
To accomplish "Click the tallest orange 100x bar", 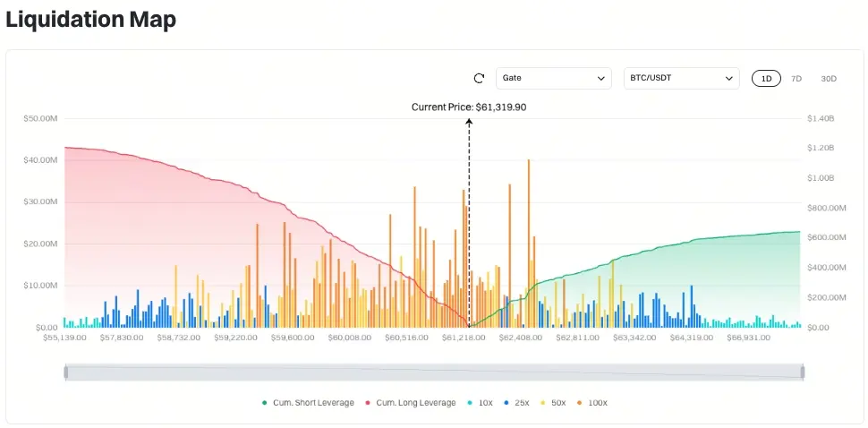I will 529,244.
